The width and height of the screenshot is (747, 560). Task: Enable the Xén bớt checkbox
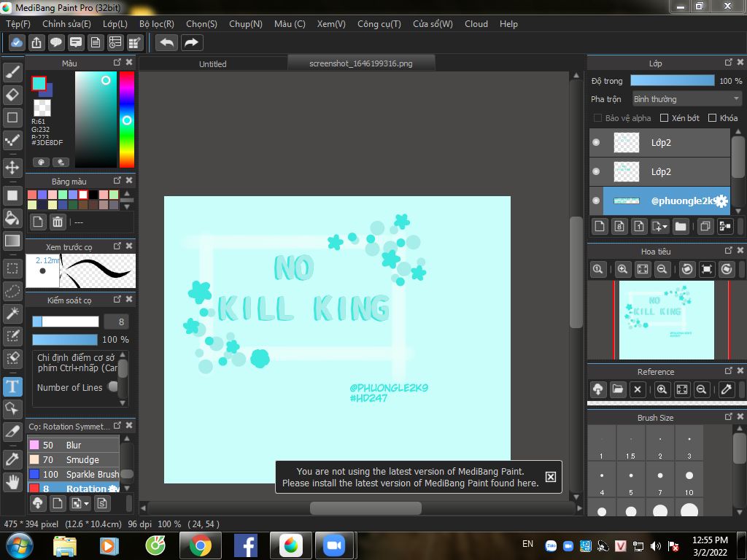(x=665, y=118)
